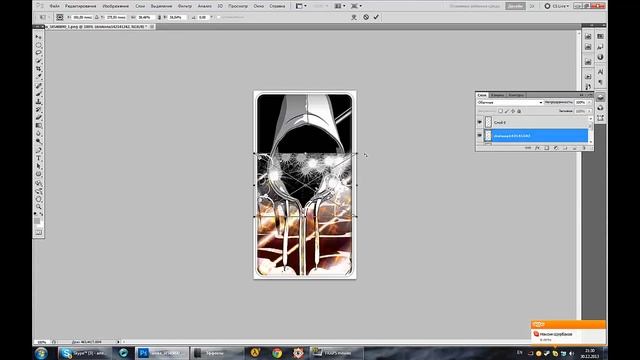
Task: Select the Clone Stamp tool
Action: (38, 102)
